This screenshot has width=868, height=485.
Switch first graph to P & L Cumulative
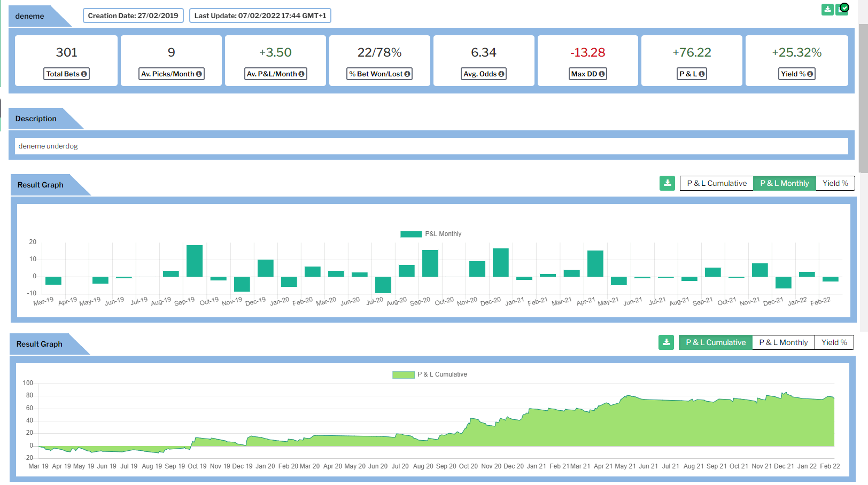click(716, 183)
